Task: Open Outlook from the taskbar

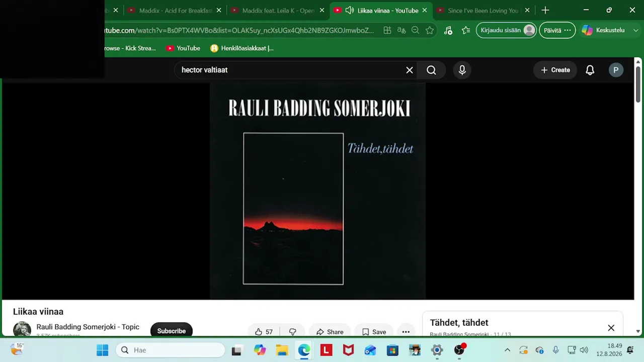Action: click(370, 350)
